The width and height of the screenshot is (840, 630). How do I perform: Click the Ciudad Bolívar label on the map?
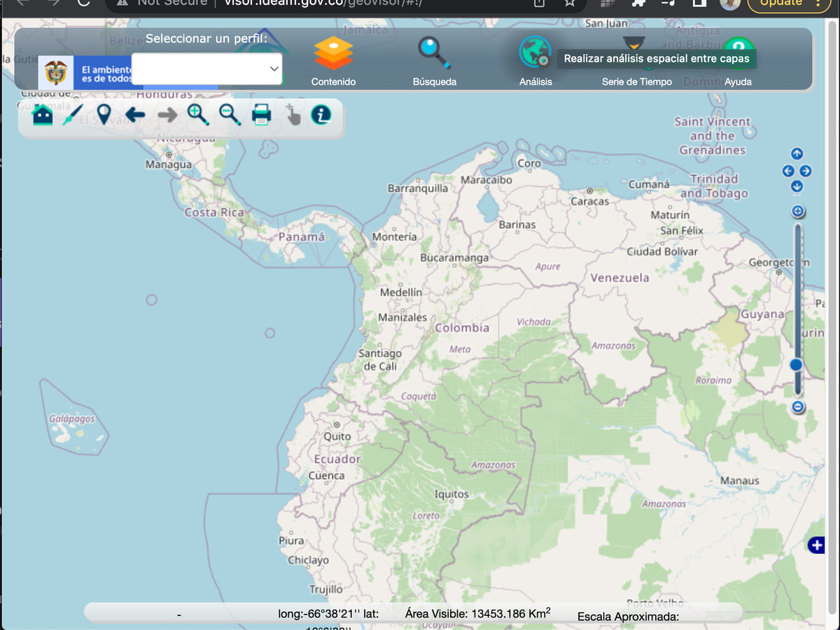(661, 251)
